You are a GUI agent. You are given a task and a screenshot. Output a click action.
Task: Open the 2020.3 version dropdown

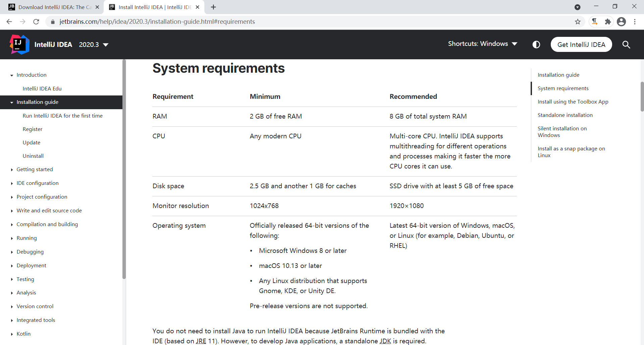tap(94, 45)
